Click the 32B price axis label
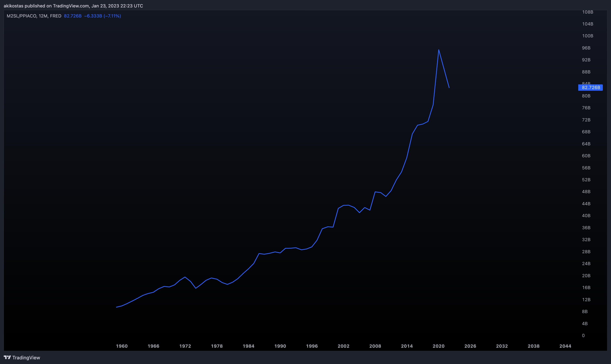611x364 pixels. pyautogui.click(x=586, y=240)
